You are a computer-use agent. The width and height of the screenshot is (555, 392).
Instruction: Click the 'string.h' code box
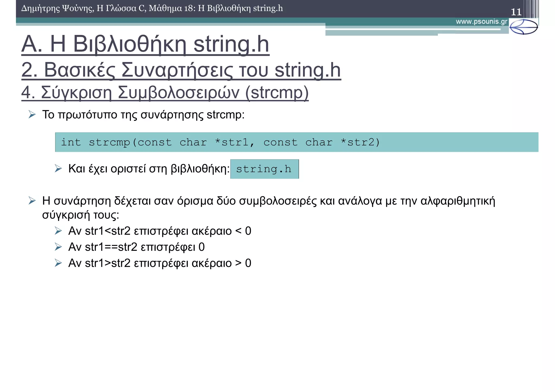tap(264, 169)
